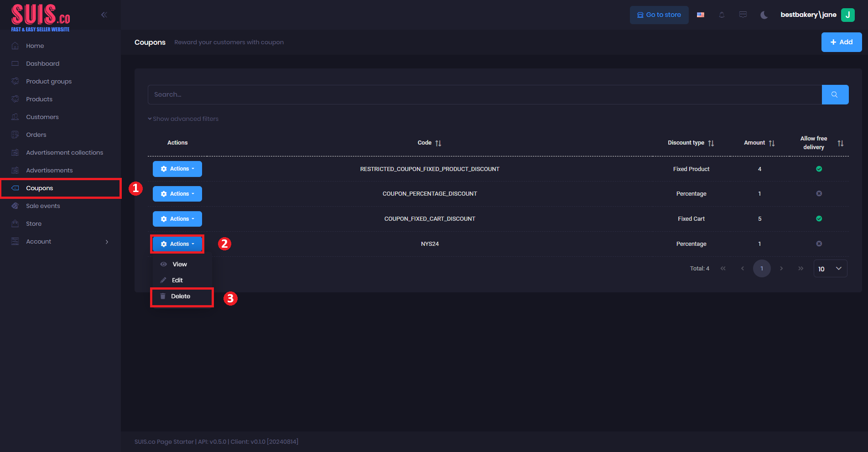Click Total: 4 text
The width and height of the screenshot is (868, 452).
pyautogui.click(x=699, y=269)
